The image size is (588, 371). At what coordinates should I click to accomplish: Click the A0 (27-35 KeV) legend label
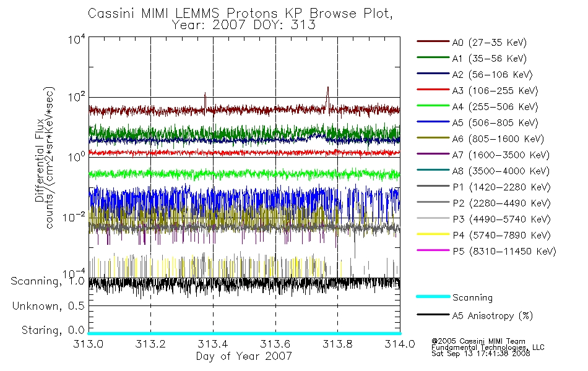(x=490, y=43)
